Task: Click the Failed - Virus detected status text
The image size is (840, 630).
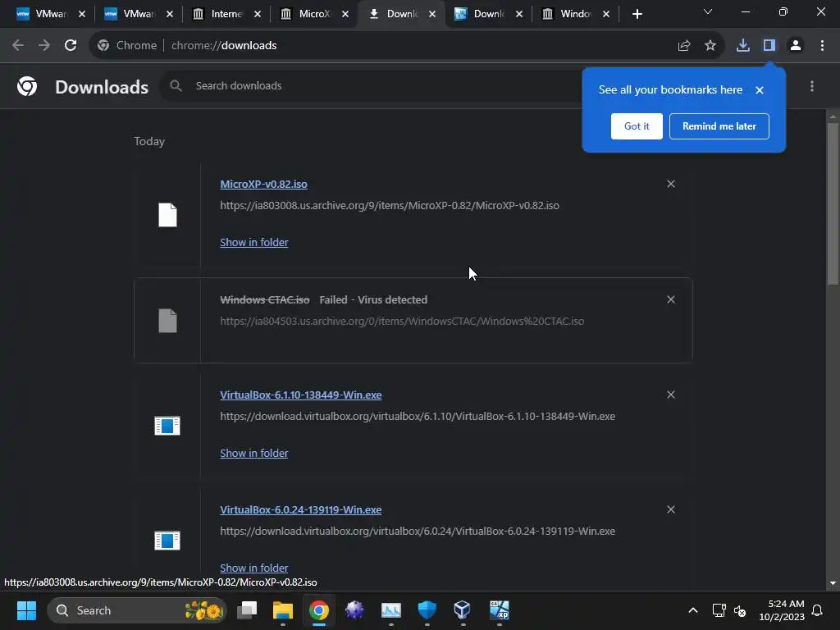Action: click(x=373, y=299)
